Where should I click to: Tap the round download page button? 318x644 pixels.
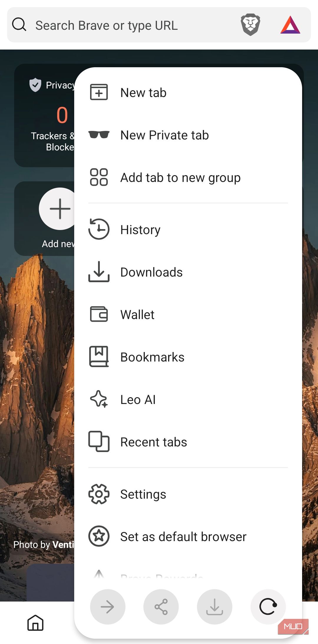[215, 607]
